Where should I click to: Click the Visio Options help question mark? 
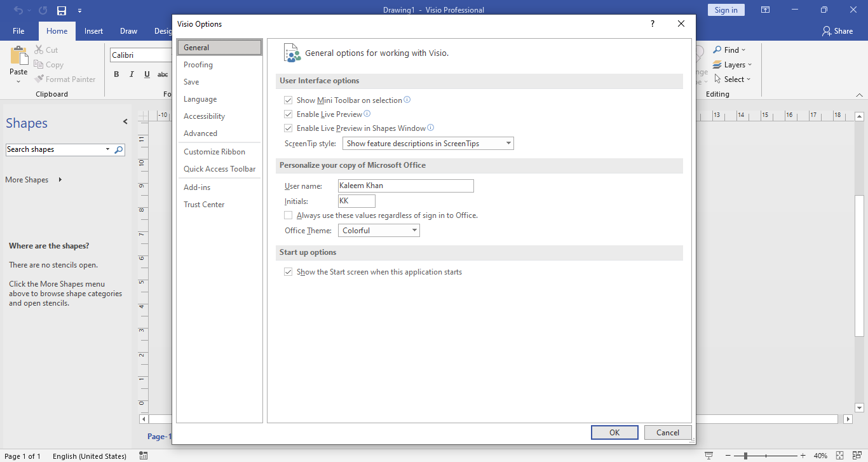tap(652, 24)
